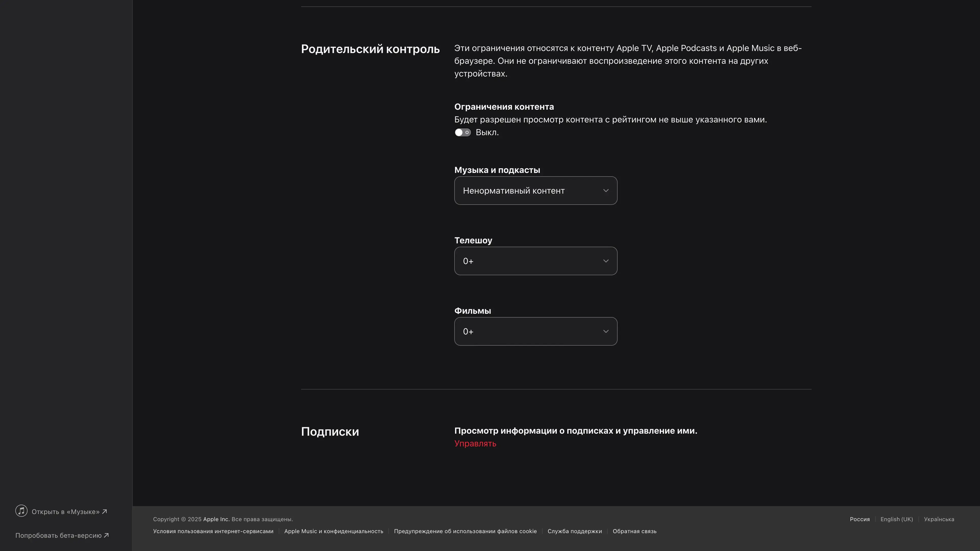Click the chevron in the «Телешоу» select
The height and width of the screenshot is (551, 980).
point(606,261)
